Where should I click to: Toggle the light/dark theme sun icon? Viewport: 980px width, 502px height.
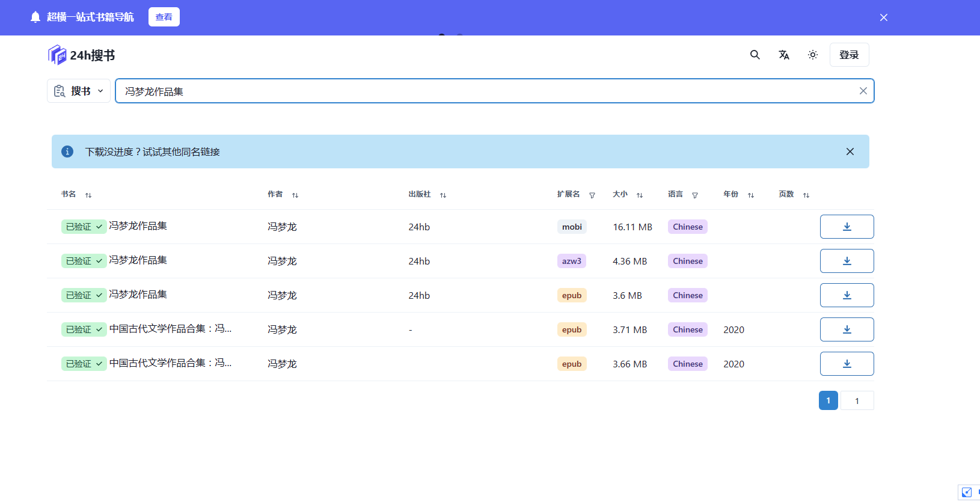click(813, 55)
